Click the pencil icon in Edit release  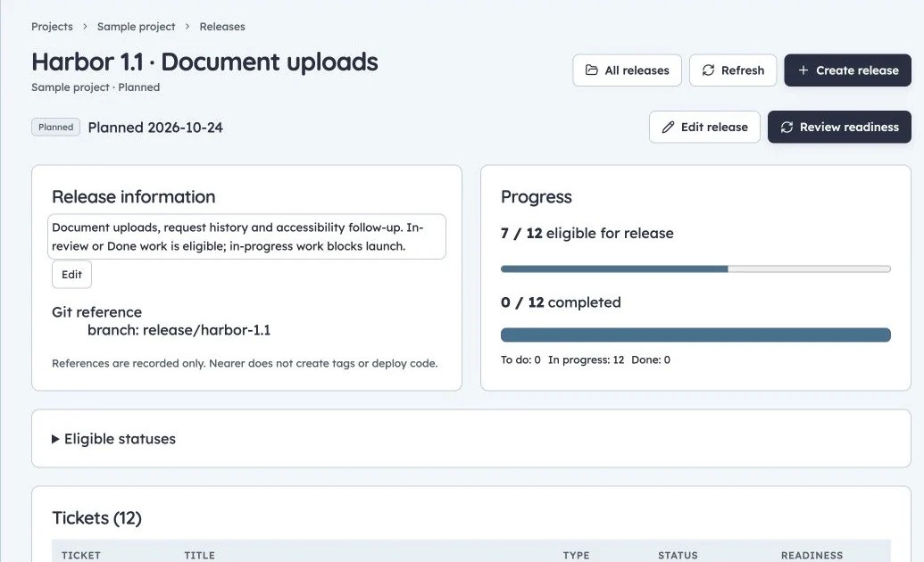(668, 128)
